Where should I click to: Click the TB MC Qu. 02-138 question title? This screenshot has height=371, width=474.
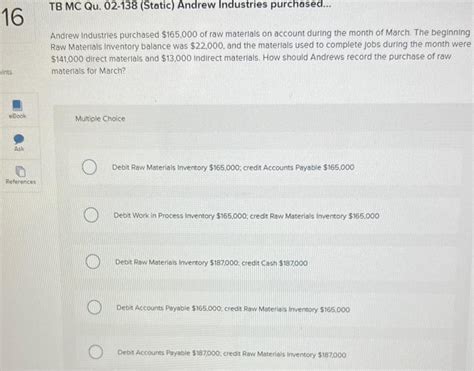pyautogui.click(x=190, y=5)
